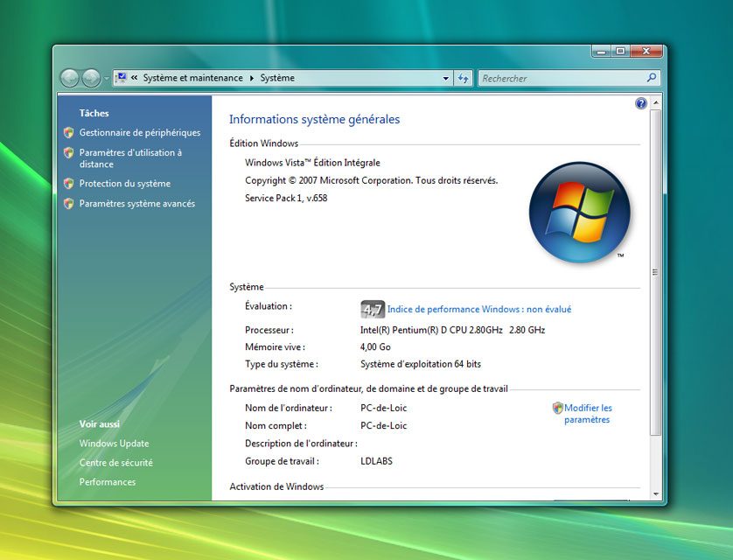Maximize the Système window
Screen dimensions: 733x560
tap(620, 52)
